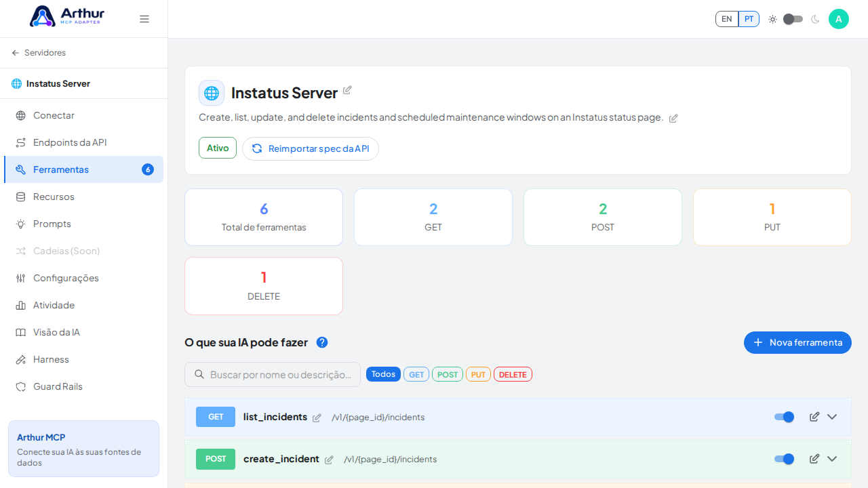Click the GET count stat card

tap(433, 217)
